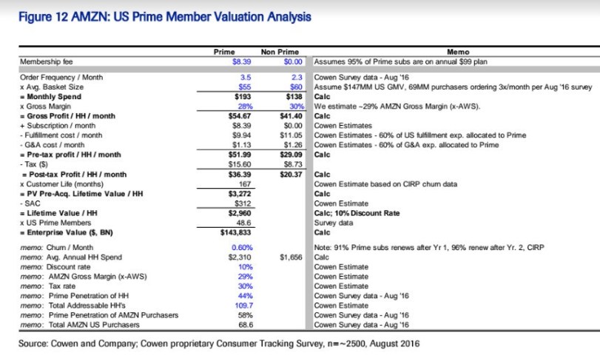Click the Figure 12 AMZN title heading

[158, 16]
